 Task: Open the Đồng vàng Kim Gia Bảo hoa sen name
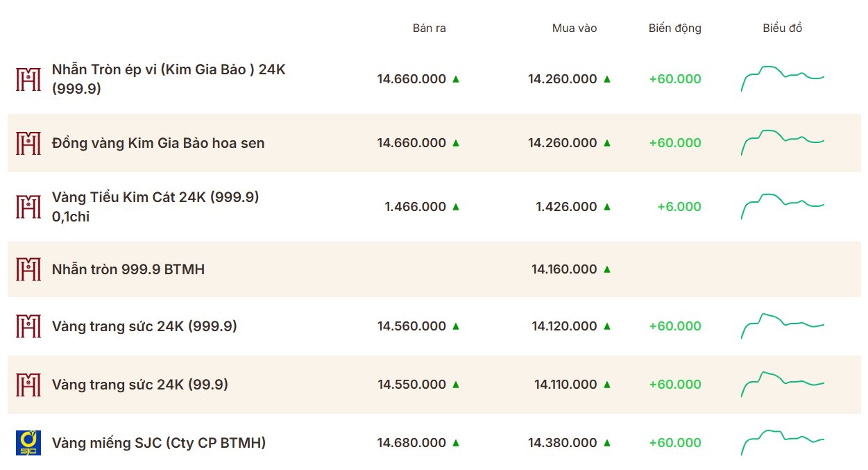tap(158, 143)
